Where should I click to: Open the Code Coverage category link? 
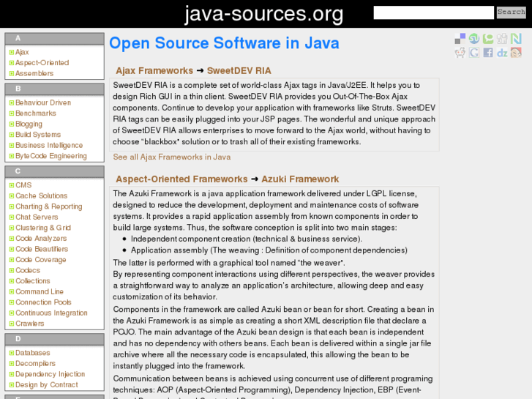(41, 259)
